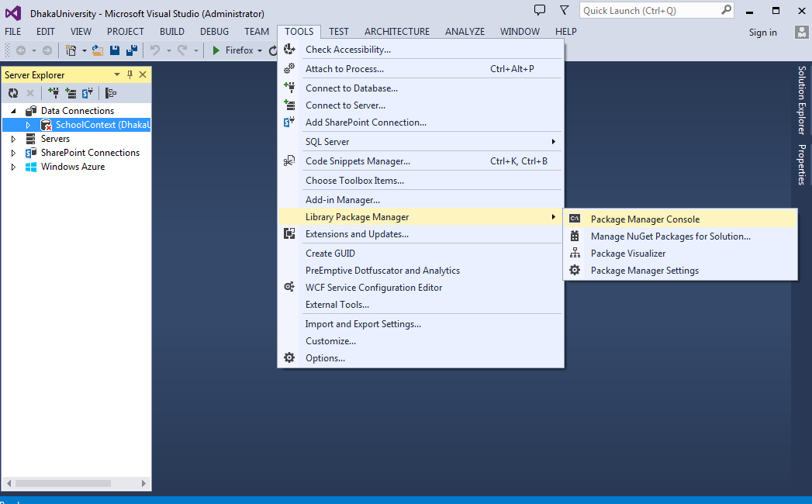The width and height of the screenshot is (812, 504).
Task: Choose Connect to Database menu entry
Action: (420, 88)
